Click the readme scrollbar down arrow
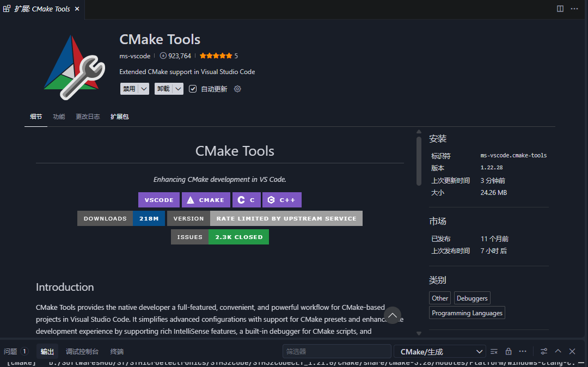 coord(419,333)
